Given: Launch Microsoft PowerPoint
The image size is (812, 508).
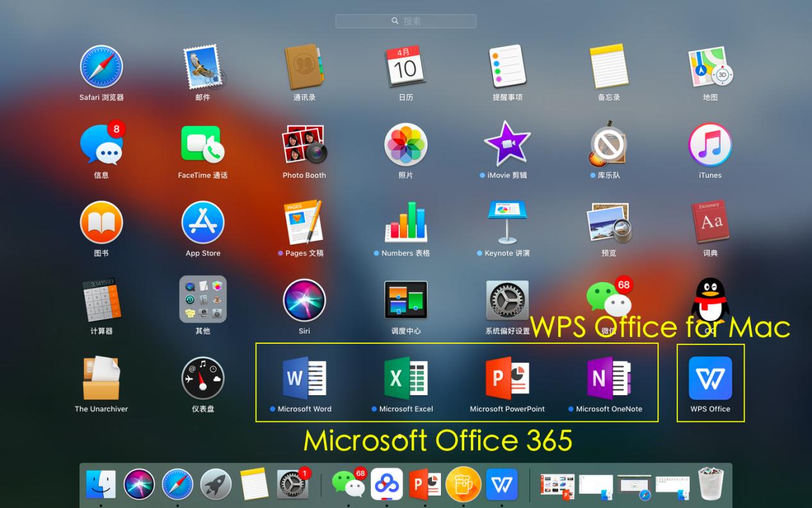Looking at the screenshot, I should [x=507, y=379].
